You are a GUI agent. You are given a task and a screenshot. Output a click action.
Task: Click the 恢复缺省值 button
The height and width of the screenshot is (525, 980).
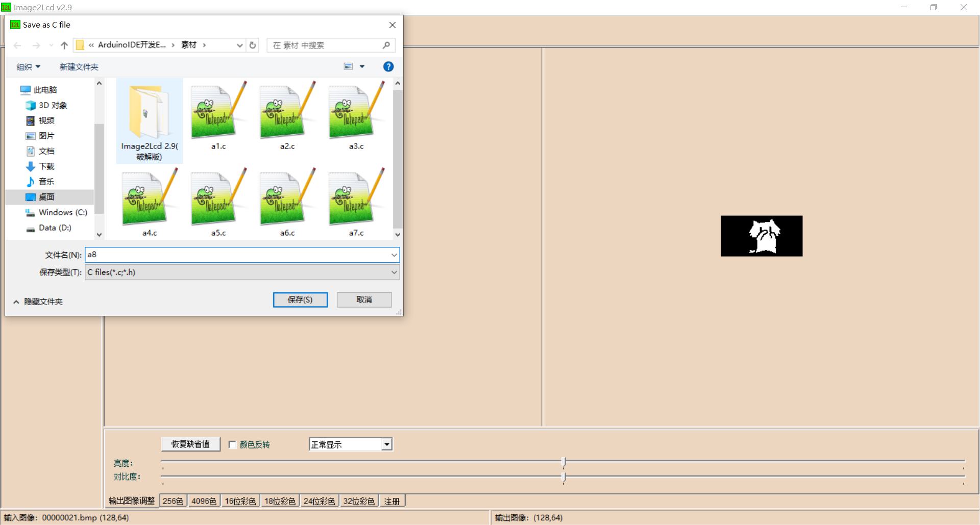190,444
